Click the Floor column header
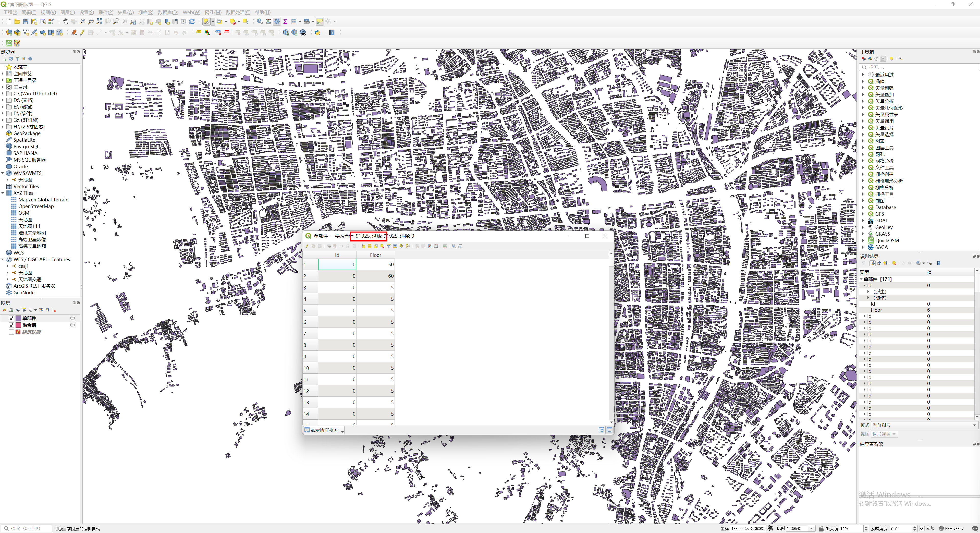 pos(375,255)
